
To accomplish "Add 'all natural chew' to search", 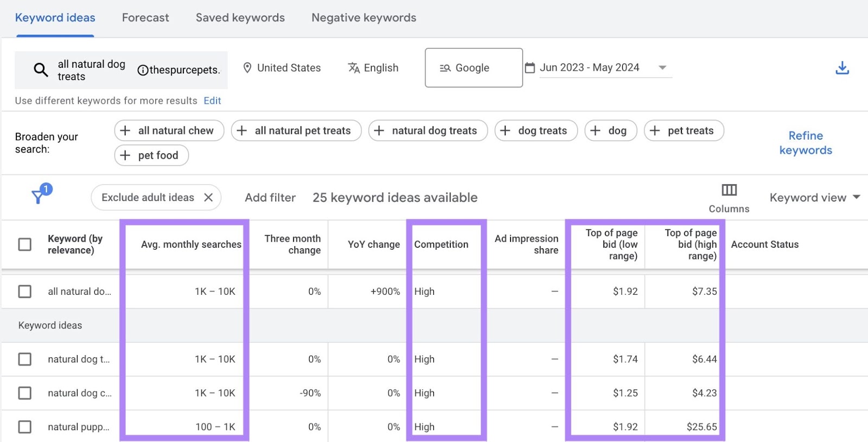I will (169, 131).
